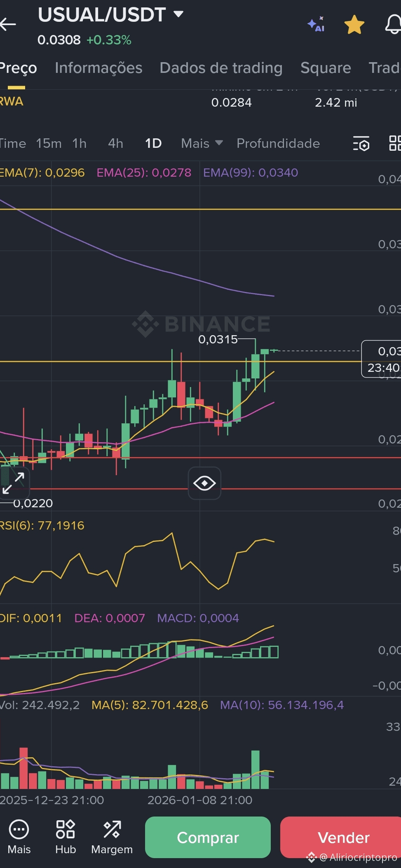
Task: Tap the EMA(7) indicator label
Action: (x=42, y=173)
